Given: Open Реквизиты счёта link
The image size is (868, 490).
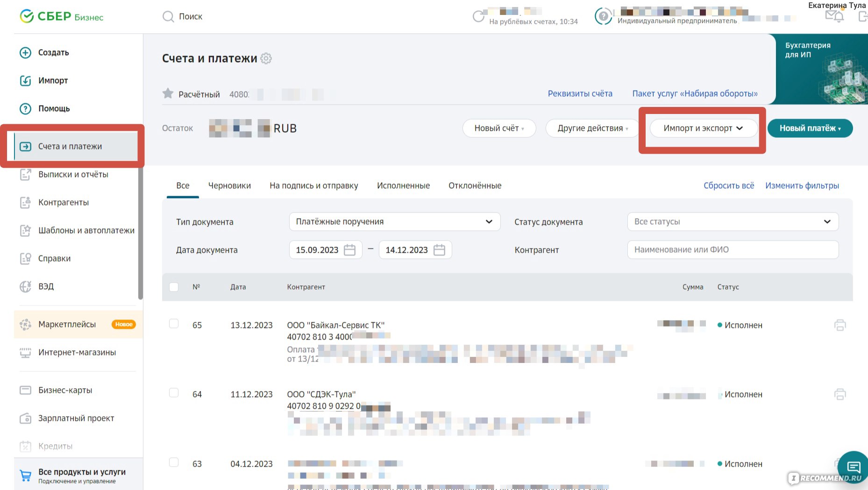Looking at the screenshot, I should pyautogui.click(x=580, y=93).
